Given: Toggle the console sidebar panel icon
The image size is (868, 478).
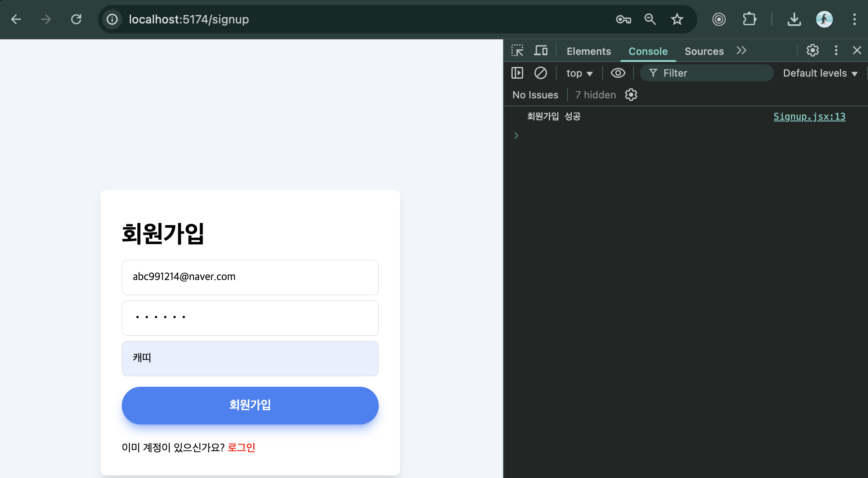Looking at the screenshot, I should pyautogui.click(x=517, y=73).
